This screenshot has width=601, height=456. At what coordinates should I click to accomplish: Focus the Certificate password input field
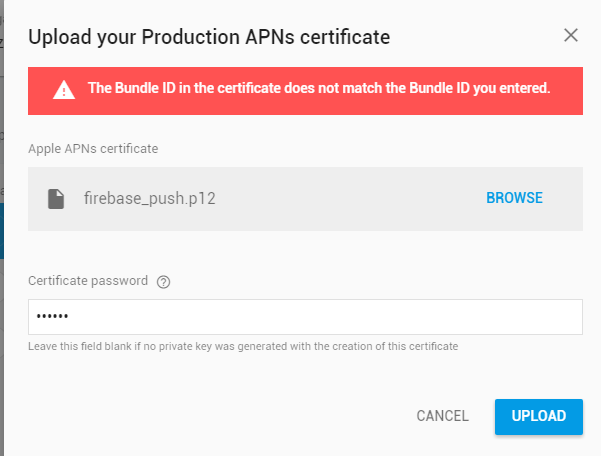tap(305, 317)
